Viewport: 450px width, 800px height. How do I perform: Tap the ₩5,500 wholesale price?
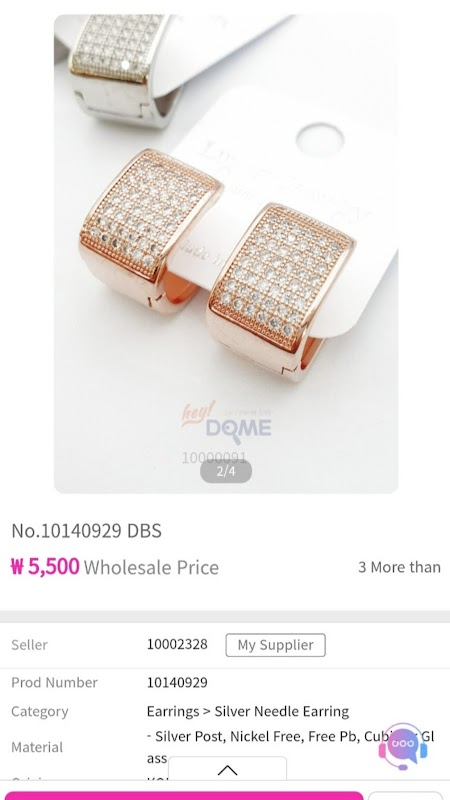pos(45,567)
